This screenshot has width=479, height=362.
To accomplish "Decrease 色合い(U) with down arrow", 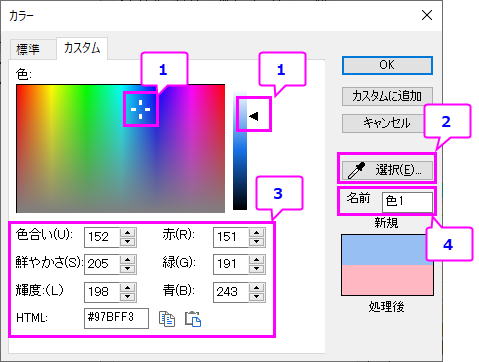I will click(127, 242).
